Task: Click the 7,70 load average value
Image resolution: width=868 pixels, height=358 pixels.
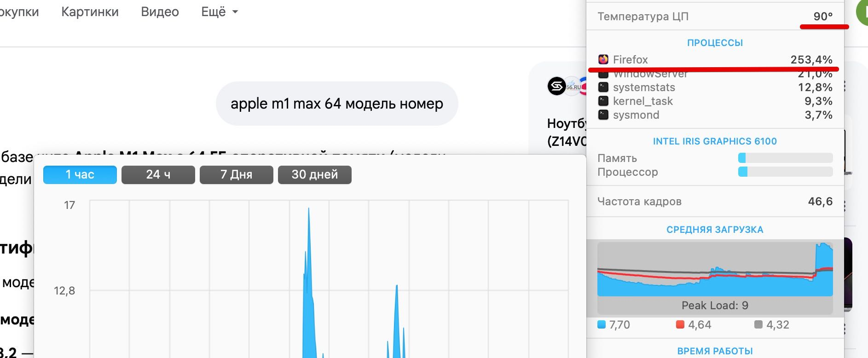Action: (619, 325)
